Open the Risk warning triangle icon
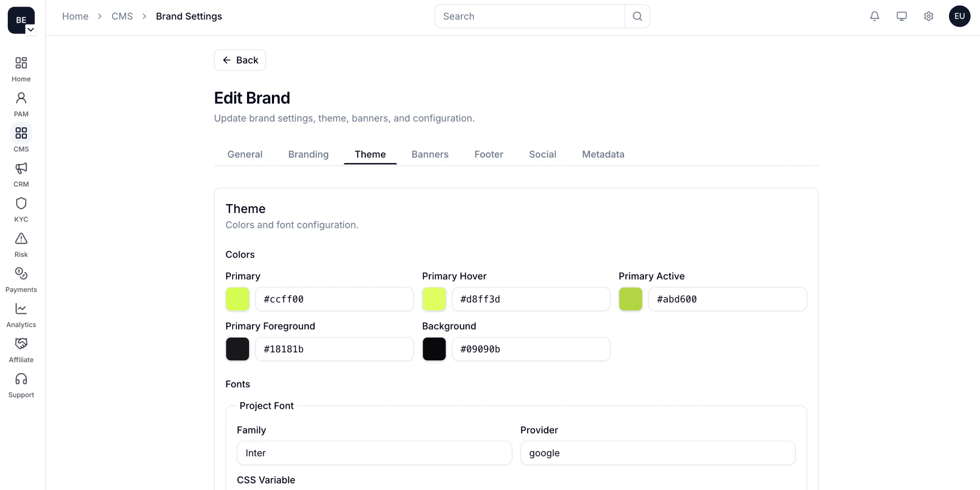 click(21, 238)
